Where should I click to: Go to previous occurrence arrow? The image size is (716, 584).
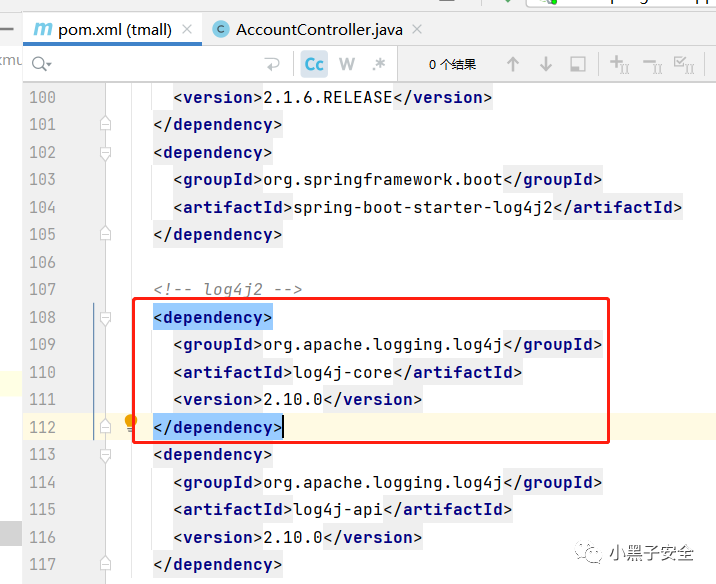tap(513, 64)
